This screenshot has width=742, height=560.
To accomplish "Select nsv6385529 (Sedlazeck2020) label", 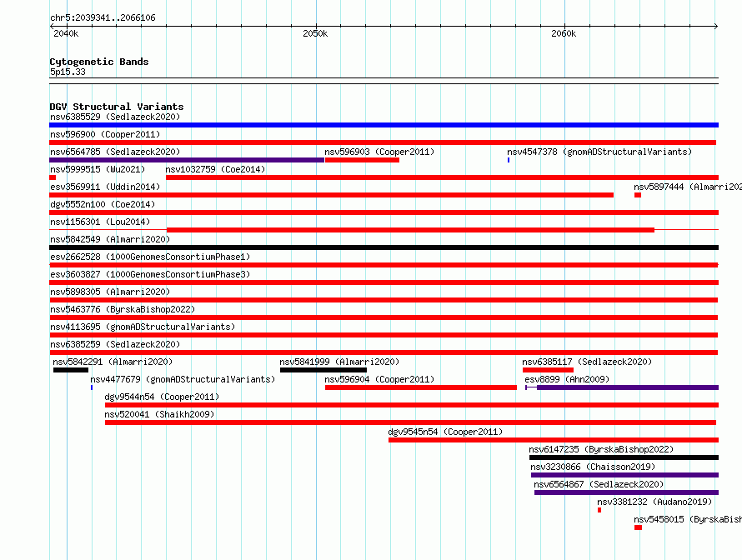I will tap(115, 117).
